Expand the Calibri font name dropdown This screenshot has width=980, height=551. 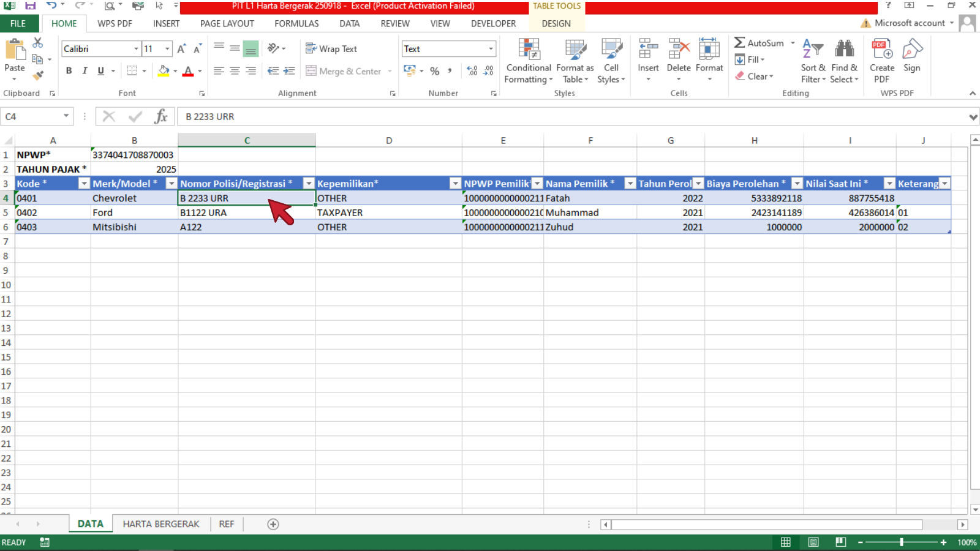pos(136,49)
